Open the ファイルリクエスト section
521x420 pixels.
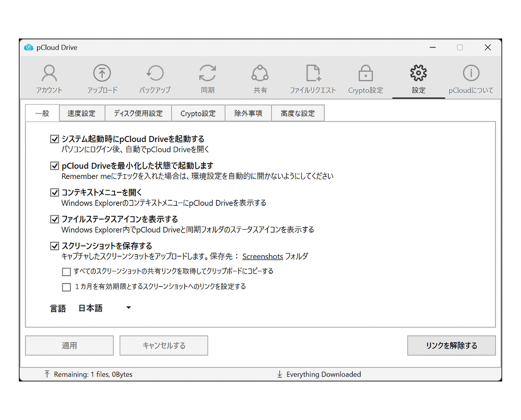pos(313,79)
